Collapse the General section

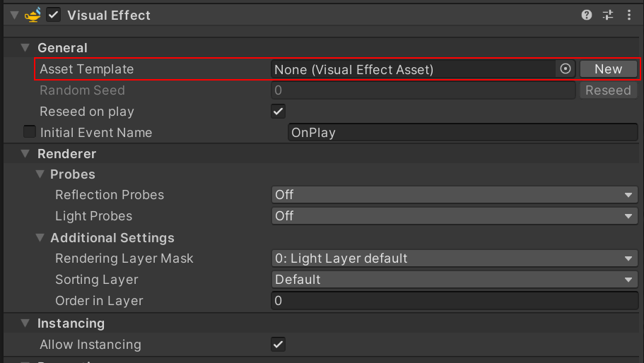[26, 48]
